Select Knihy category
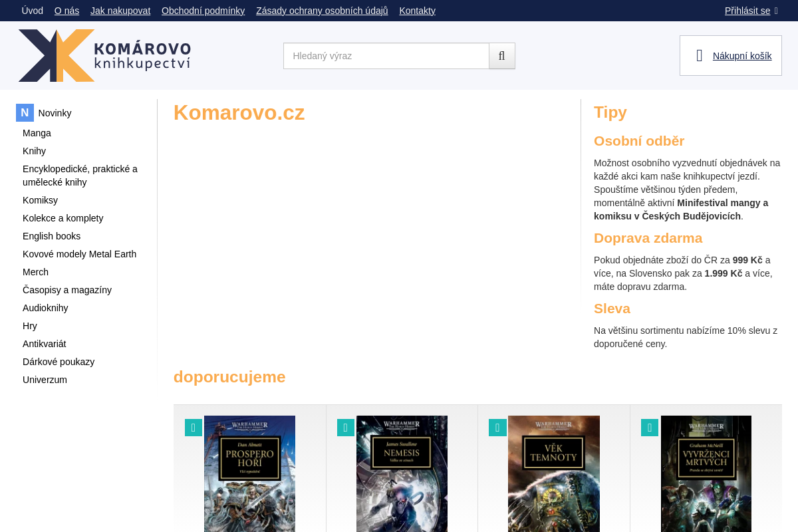 point(34,151)
